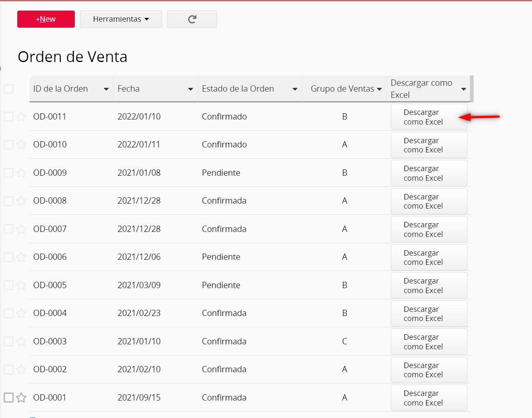Favorite the OD-0010 order via star icon

(x=21, y=144)
